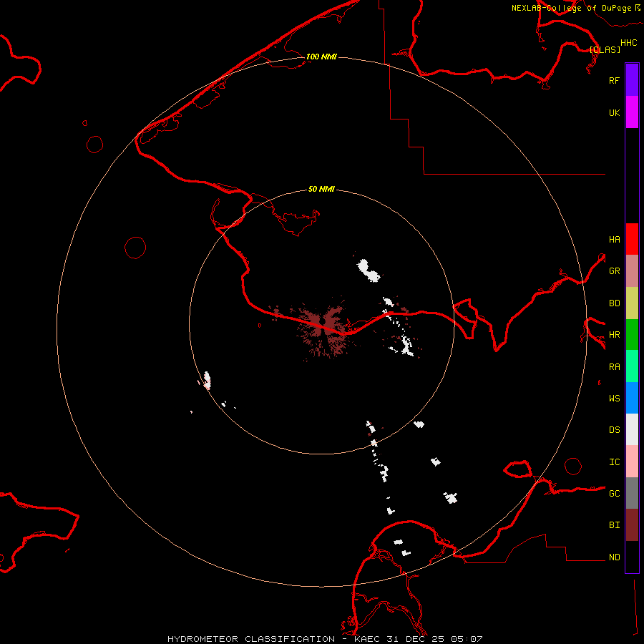Click the RF purple legend swatch
This screenshot has height=644, width=644.
632,80
